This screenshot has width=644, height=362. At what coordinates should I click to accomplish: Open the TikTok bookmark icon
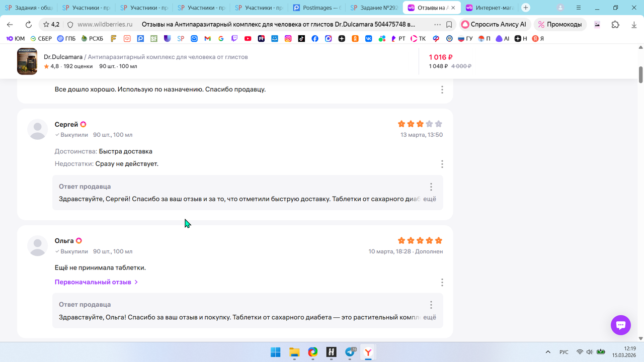[301, 38]
